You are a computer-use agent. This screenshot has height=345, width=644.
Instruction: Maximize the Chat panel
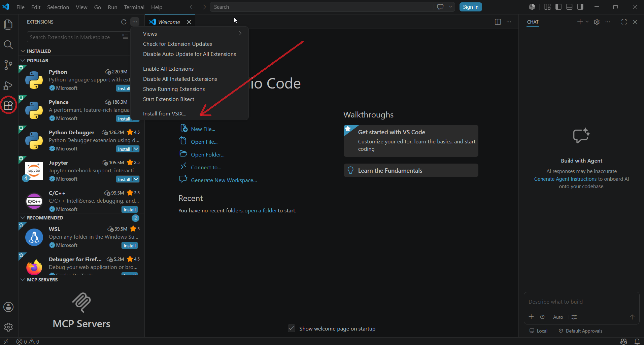[624, 22]
